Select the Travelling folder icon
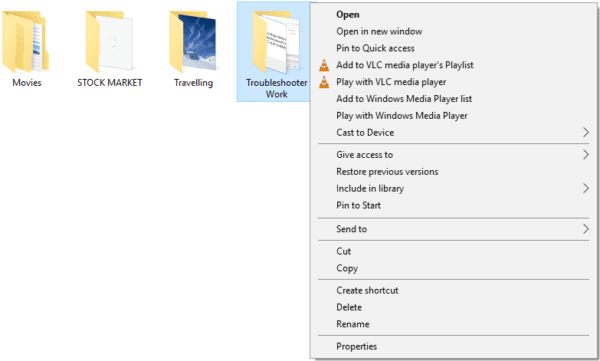The height and width of the screenshot is (361, 600). [193, 41]
